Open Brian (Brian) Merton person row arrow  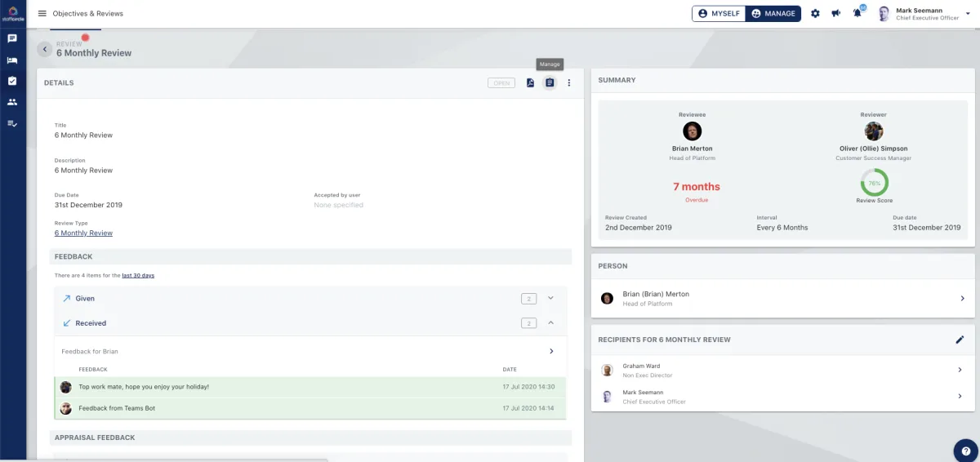pyautogui.click(x=963, y=299)
